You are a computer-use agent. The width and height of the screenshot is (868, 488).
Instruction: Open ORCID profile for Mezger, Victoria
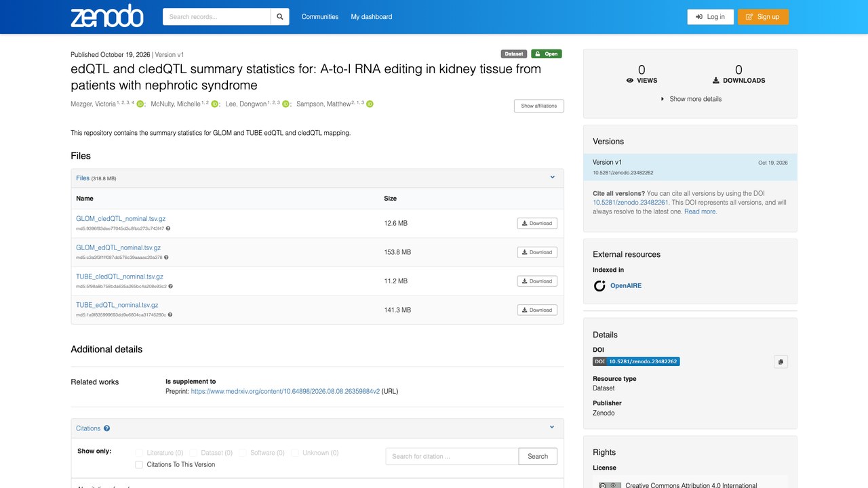pos(140,104)
